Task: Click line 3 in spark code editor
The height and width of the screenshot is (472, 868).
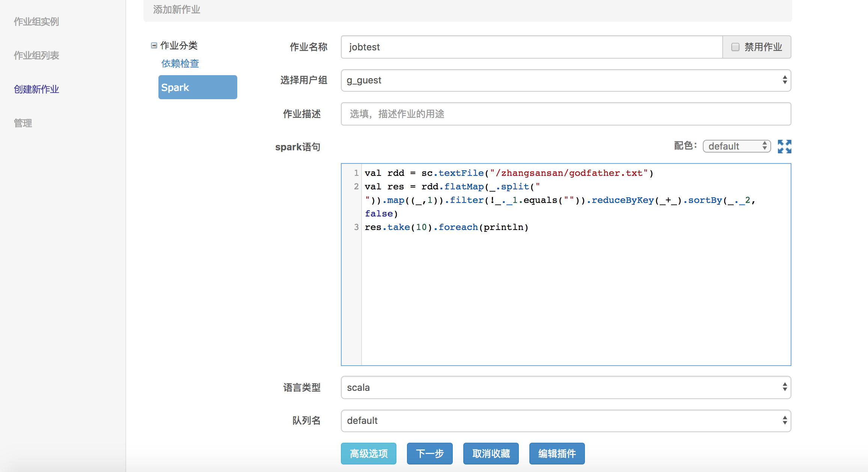Action: (446, 227)
